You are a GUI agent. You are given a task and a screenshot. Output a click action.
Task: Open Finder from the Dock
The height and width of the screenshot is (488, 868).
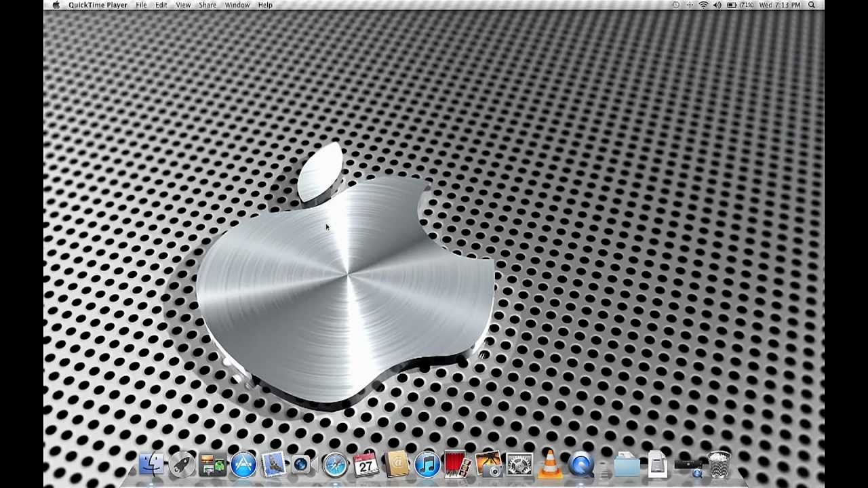[x=151, y=465]
